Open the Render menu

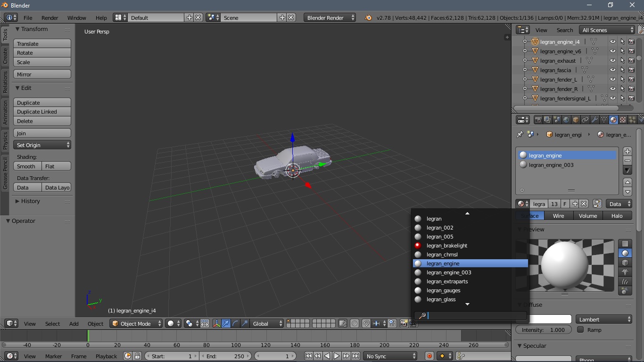click(x=50, y=17)
